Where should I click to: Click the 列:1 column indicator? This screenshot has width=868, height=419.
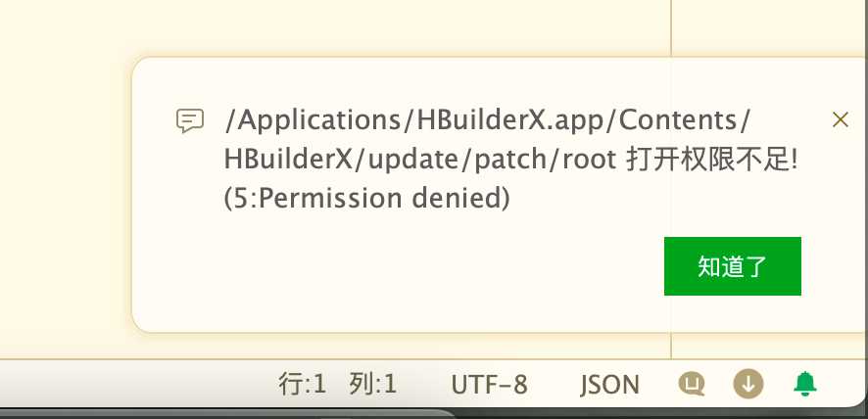click(373, 384)
